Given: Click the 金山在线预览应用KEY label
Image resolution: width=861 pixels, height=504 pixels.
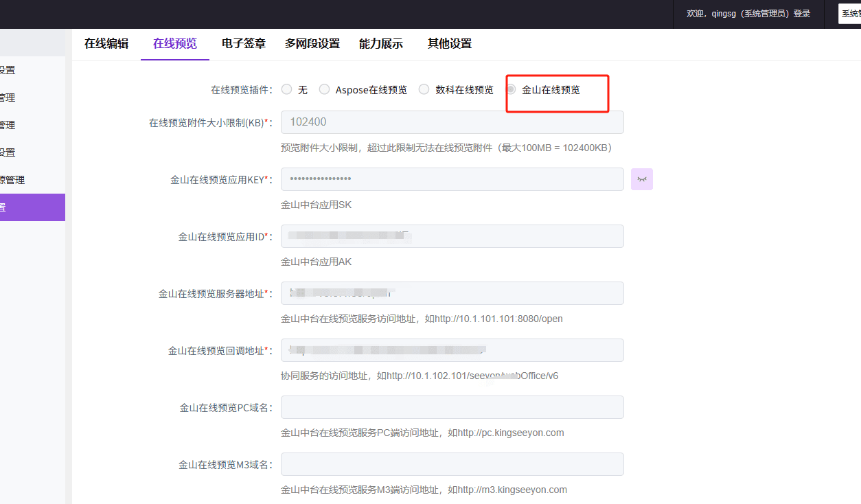Looking at the screenshot, I should (x=222, y=180).
